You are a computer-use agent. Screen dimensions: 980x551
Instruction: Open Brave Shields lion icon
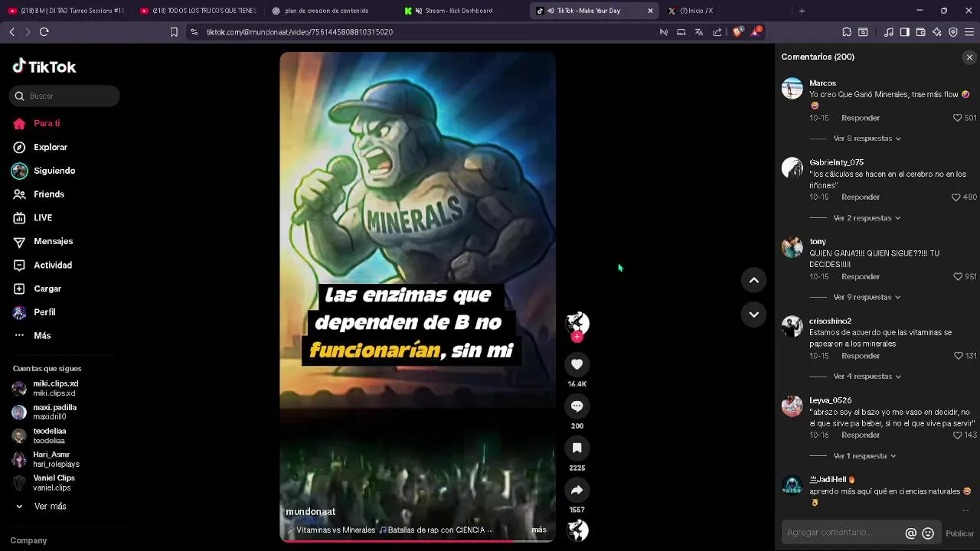click(737, 32)
